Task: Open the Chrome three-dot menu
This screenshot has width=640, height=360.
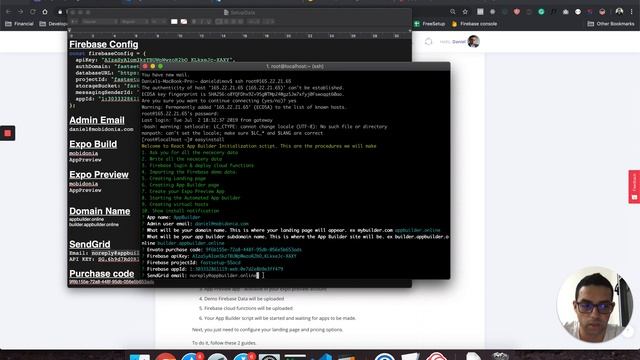Action: pyautogui.click(x=631, y=12)
